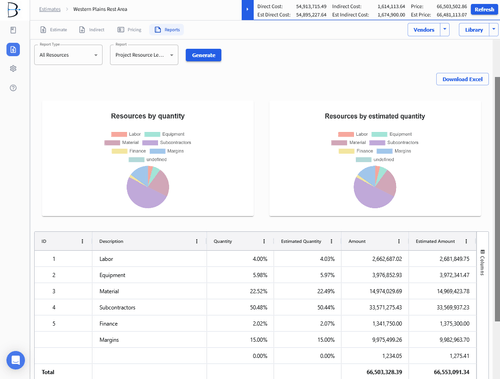Image resolution: width=500 pixels, height=379 pixels.
Task: Sort by the Description column header
Action: click(x=111, y=241)
